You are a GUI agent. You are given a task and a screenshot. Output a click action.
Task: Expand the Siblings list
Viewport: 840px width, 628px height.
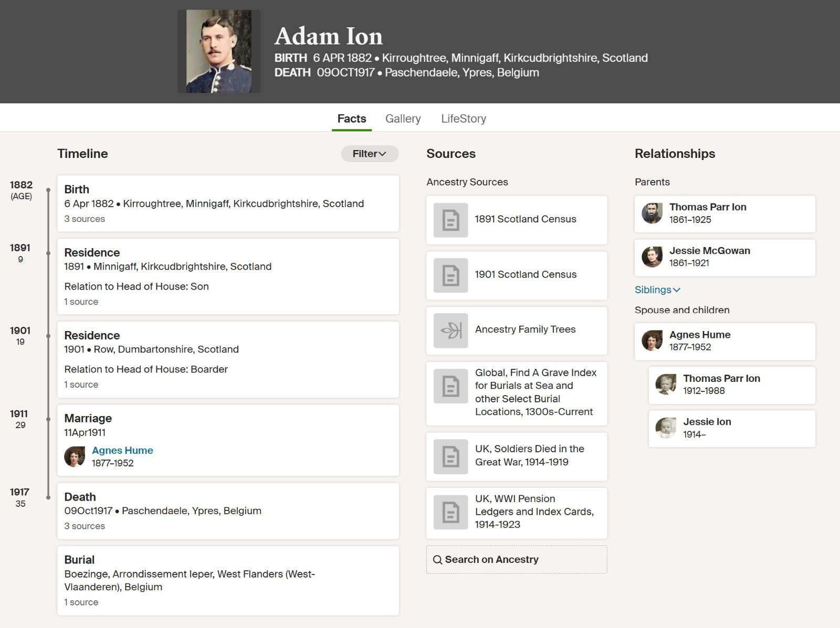[657, 290]
